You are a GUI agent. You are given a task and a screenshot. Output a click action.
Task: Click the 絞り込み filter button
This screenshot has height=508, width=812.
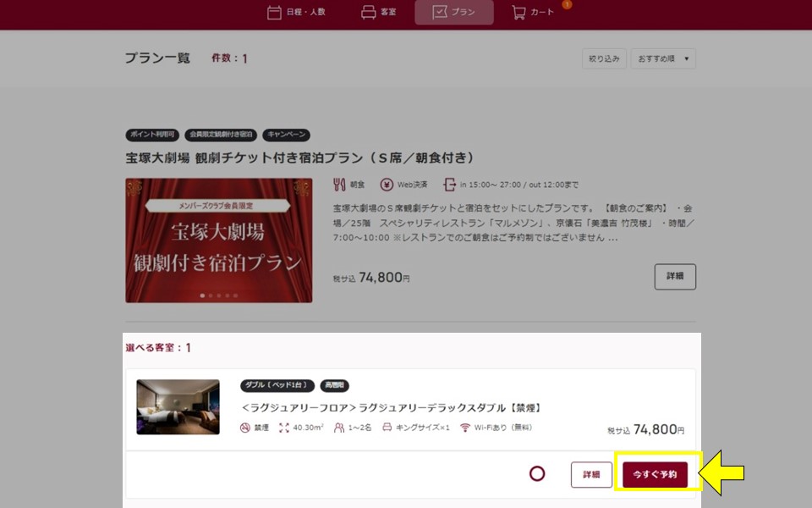(604, 58)
